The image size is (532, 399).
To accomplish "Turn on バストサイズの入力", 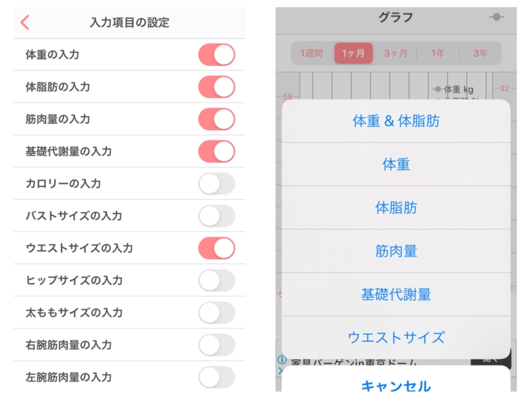I will tap(216, 216).
